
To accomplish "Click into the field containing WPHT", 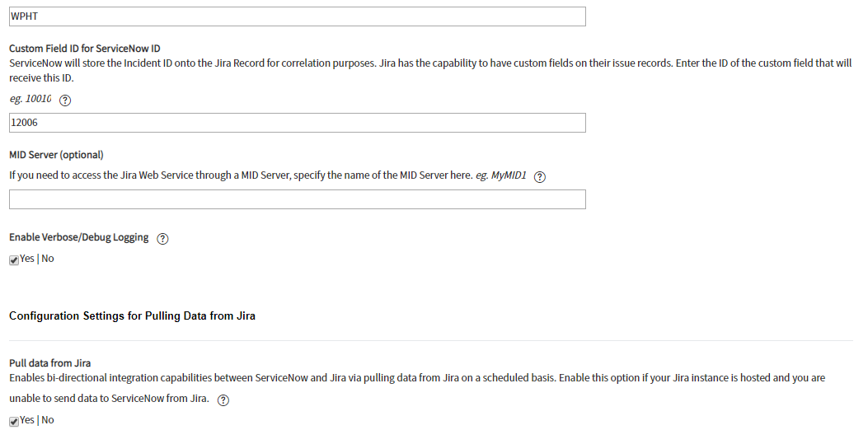I will click(298, 16).
